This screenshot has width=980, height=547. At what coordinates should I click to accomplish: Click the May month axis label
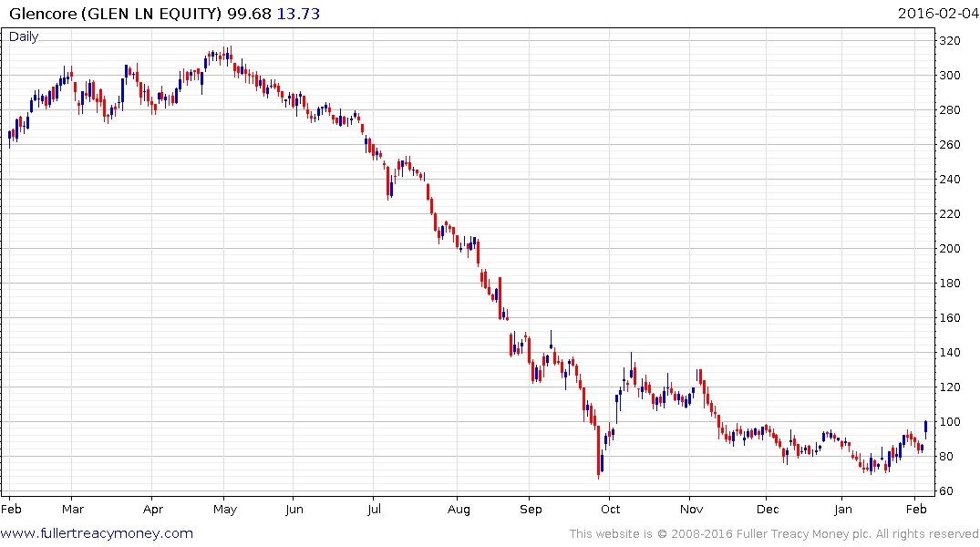click(x=225, y=509)
